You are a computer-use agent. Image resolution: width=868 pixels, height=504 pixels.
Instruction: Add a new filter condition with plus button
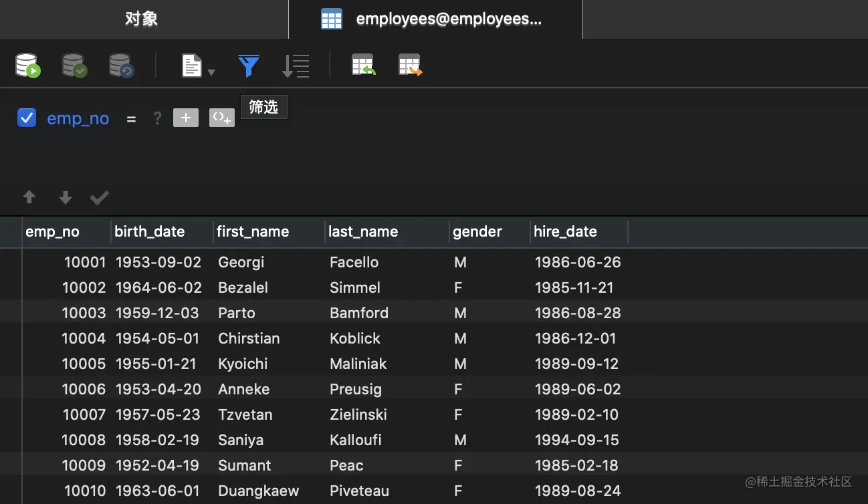[x=186, y=118]
